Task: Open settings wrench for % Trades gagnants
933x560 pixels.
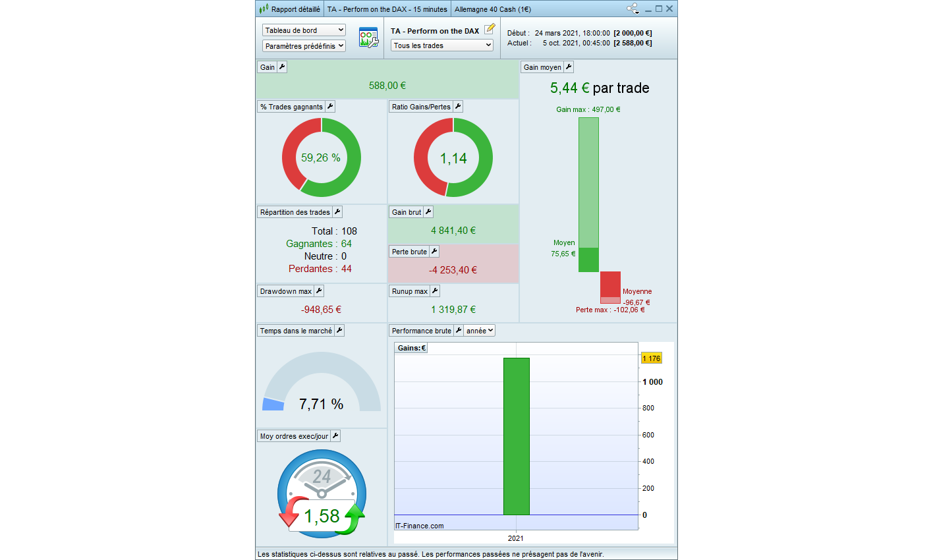Action: (330, 107)
